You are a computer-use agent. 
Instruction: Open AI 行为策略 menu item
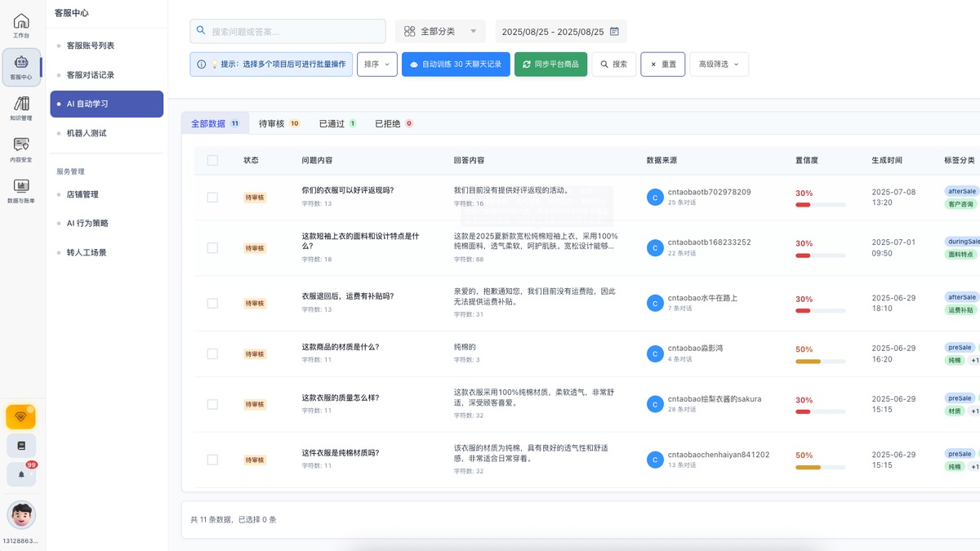(106, 223)
